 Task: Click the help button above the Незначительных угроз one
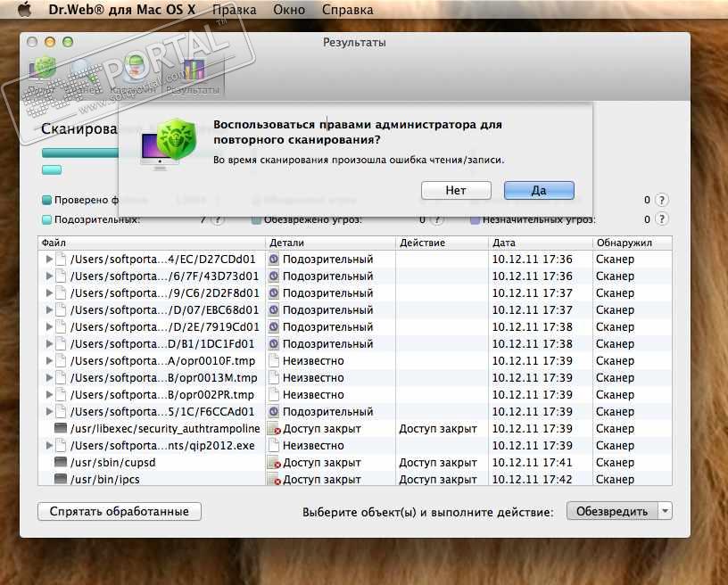click(662, 200)
